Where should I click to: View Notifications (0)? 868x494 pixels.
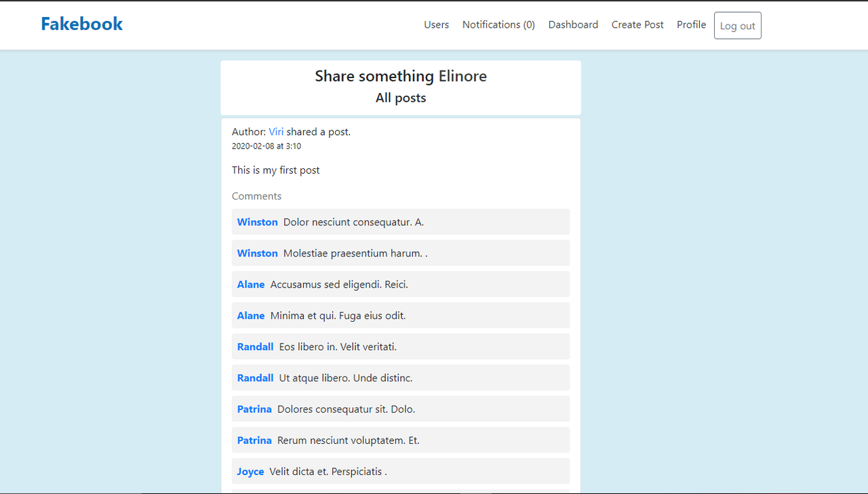click(498, 24)
